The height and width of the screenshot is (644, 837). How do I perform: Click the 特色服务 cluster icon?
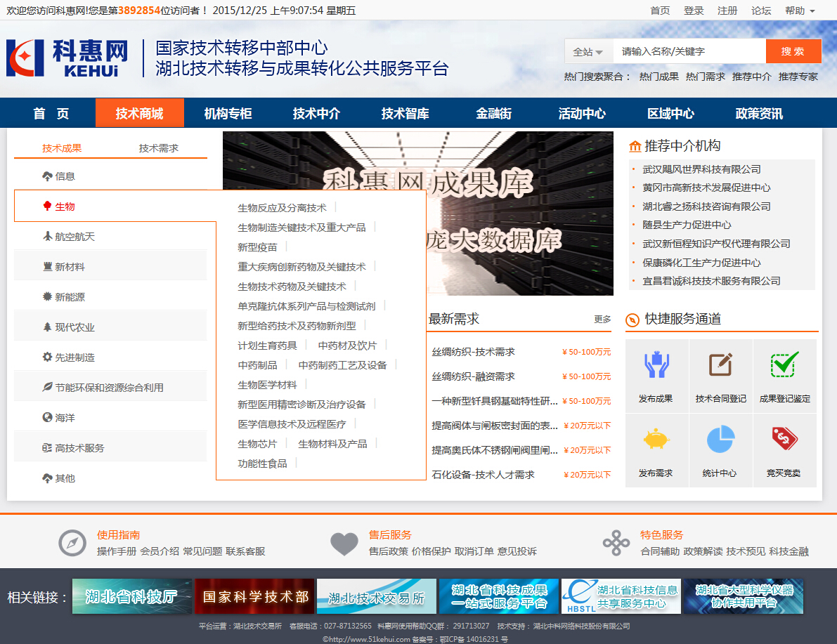pos(616,543)
